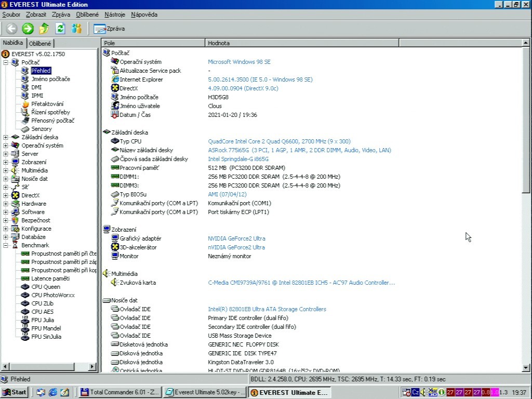The image size is (532, 399).
Task: Click the Zpráva report button in toolbar
Action: [x=110, y=29]
